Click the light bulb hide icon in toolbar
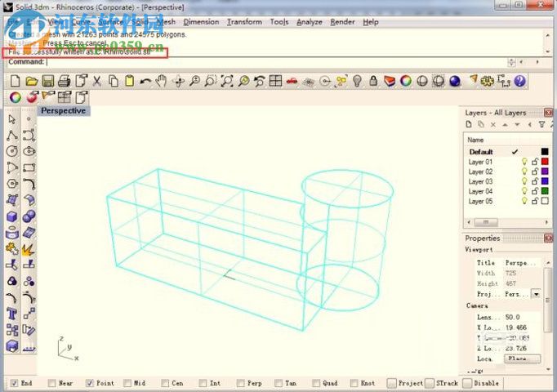Image resolution: width=557 pixels, height=392 pixels. 357,82
